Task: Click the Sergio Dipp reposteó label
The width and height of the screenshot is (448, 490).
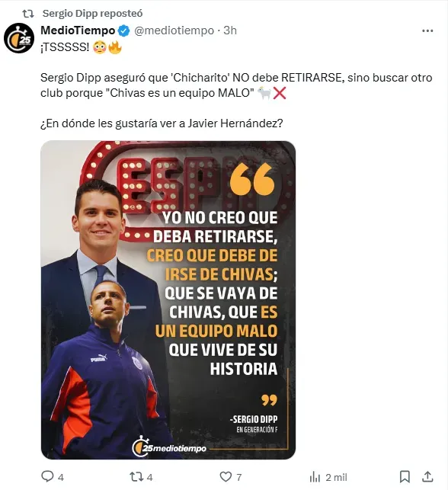Action: [92, 14]
